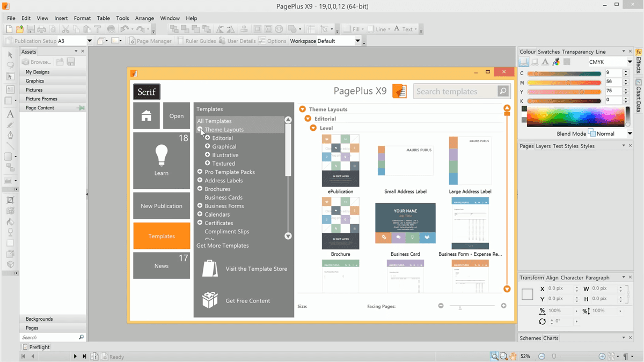The image size is (644, 362).
Task: Select the Text colour icon in Colour tab
Action: [545, 62]
